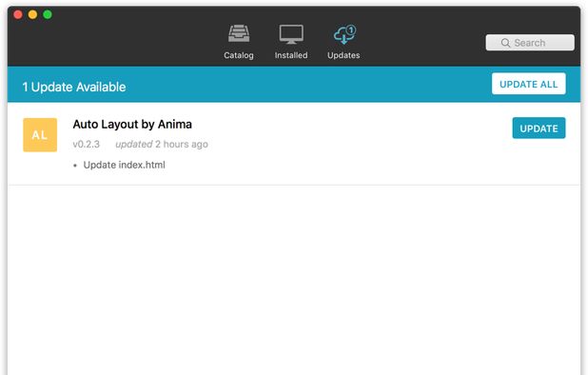Minimize the window with the yellow button
The image size is (588, 375).
pos(32,14)
